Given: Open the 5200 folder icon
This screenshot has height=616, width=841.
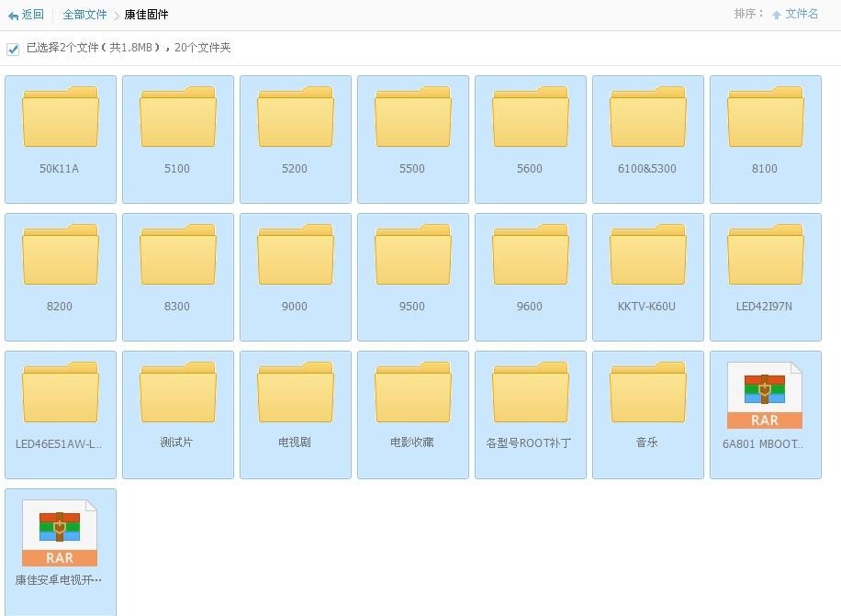Looking at the screenshot, I should 295,117.
